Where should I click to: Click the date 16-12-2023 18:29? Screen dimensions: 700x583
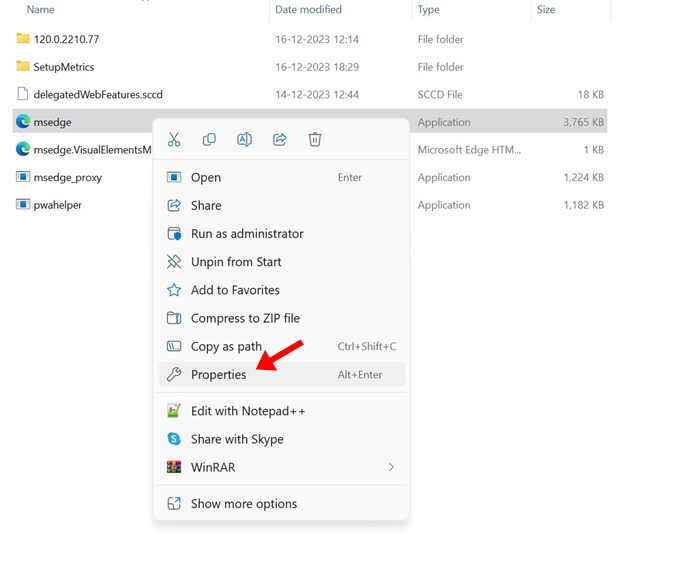pos(317,67)
